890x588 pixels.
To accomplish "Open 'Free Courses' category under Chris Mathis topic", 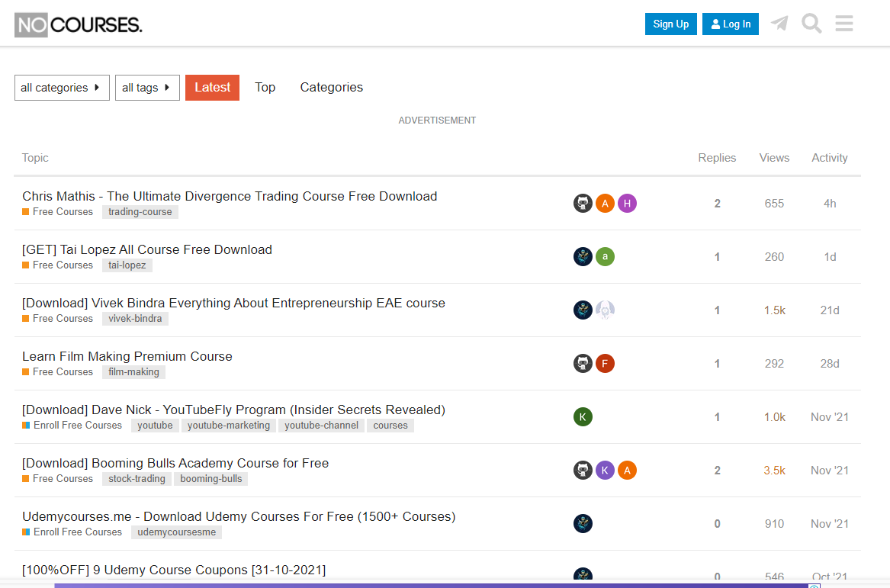I will 57,212.
